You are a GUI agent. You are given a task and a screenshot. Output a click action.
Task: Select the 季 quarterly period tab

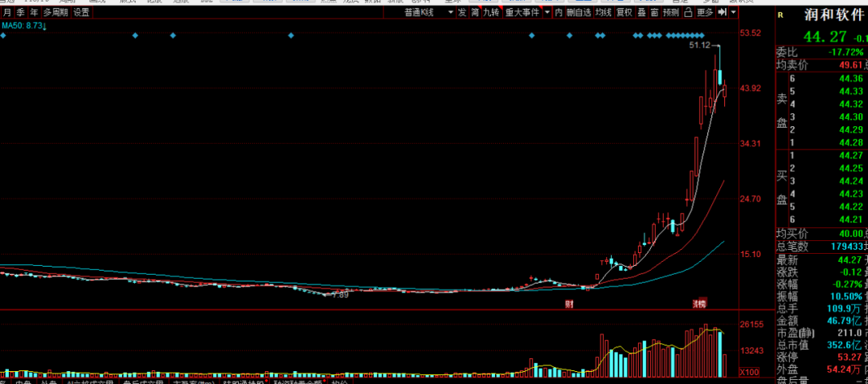(x=20, y=12)
